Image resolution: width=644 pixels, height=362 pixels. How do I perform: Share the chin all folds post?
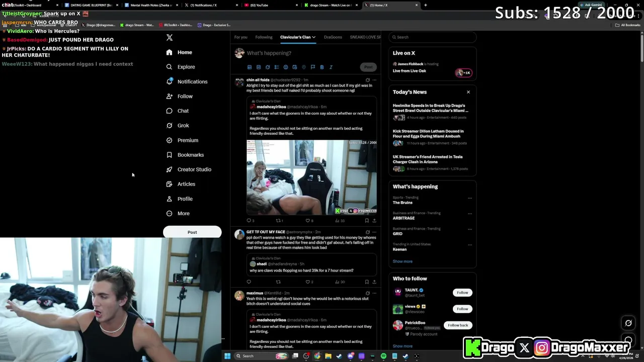pyautogui.click(x=374, y=220)
